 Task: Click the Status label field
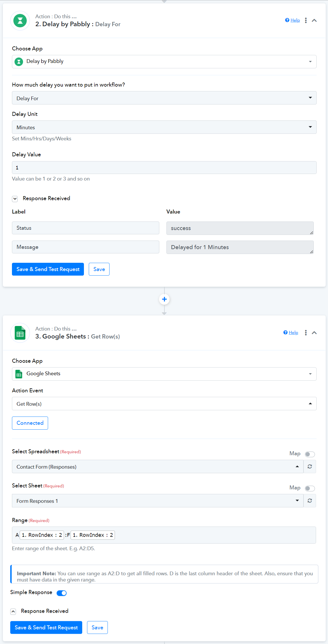point(86,228)
